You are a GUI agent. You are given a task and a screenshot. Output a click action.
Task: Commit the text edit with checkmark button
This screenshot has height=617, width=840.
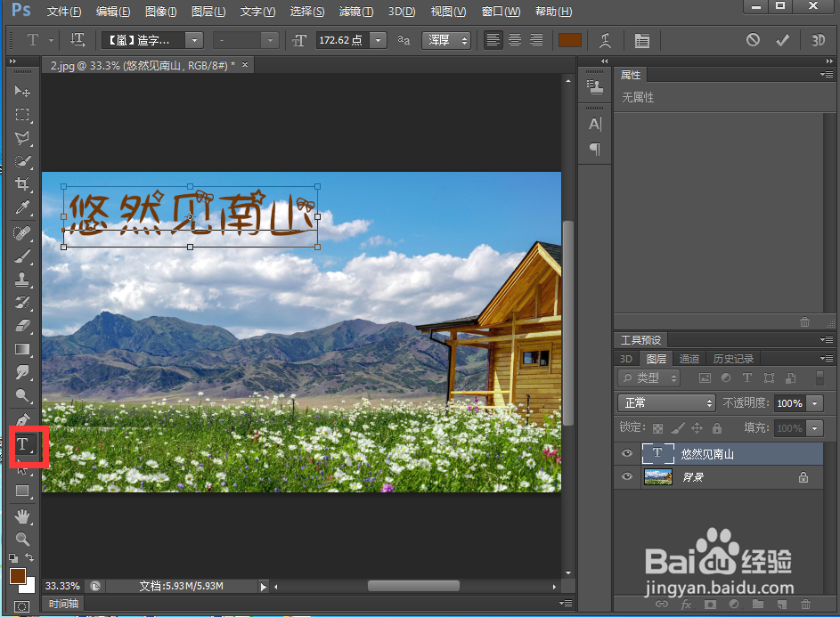click(x=781, y=40)
